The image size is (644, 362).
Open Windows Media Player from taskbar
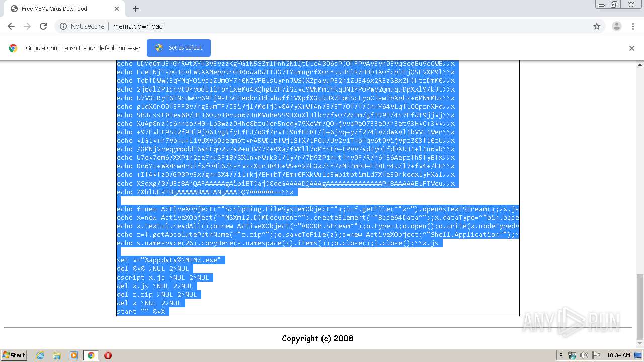coord(73,355)
